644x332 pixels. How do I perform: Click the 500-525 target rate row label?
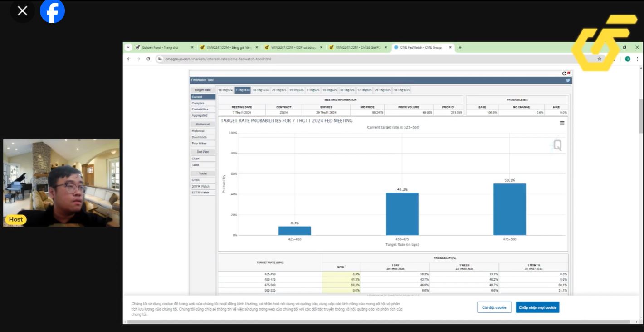pos(270,291)
